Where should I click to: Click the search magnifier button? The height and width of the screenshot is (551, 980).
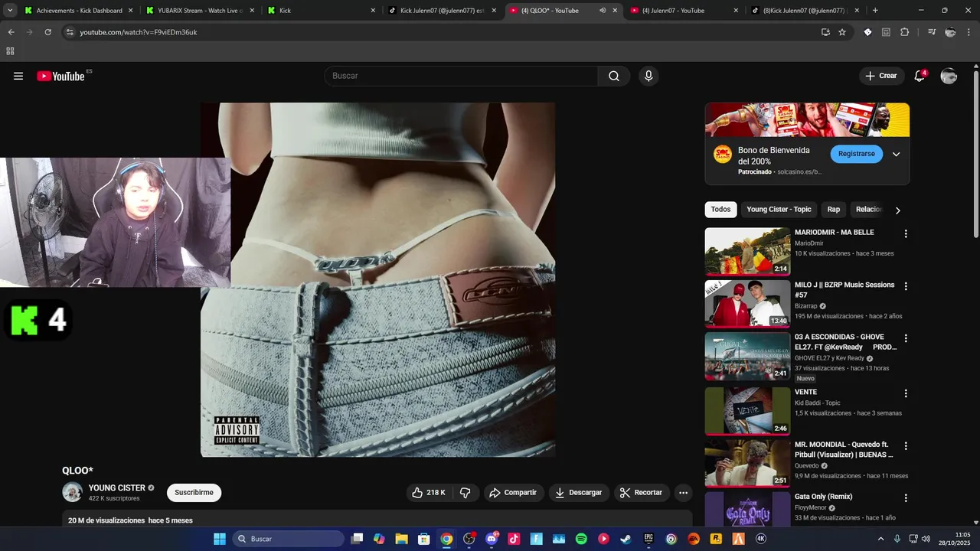click(614, 76)
